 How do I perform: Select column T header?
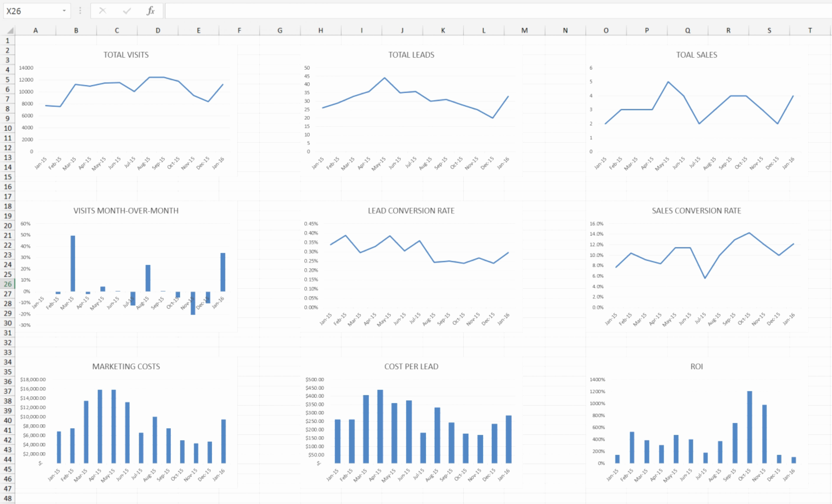point(810,30)
